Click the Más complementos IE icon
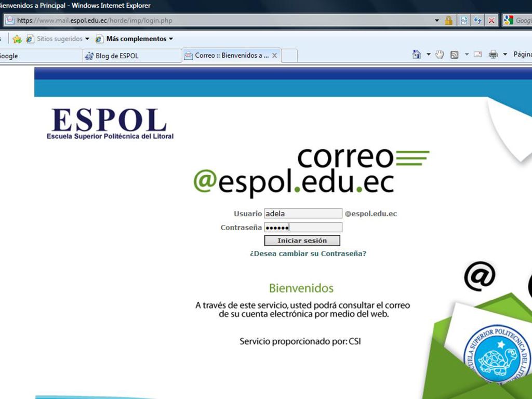This screenshot has width=532, height=399. pyautogui.click(x=99, y=39)
